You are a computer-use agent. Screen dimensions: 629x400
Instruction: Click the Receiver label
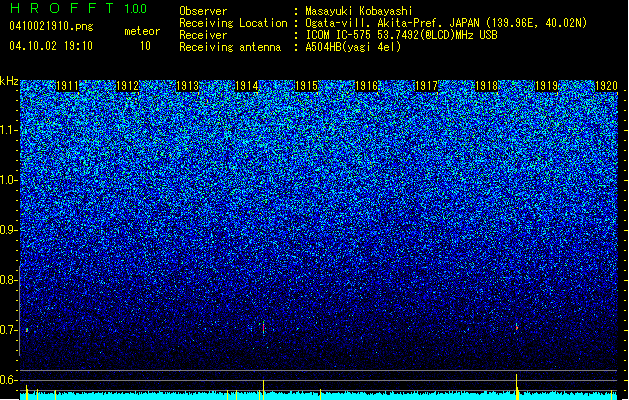click(x=203, y=35)
